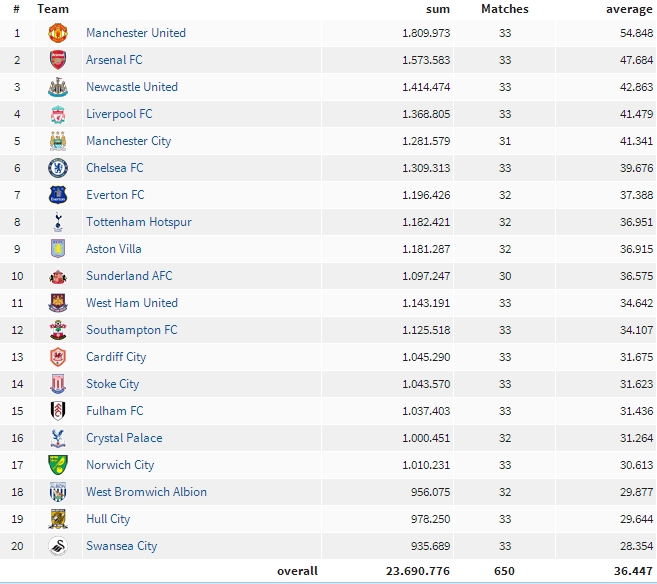Select the Newcastle United badge
Image resolution: width=657 pixels, height=584 pixels.
pyautogui.click(x=58, y=87)
